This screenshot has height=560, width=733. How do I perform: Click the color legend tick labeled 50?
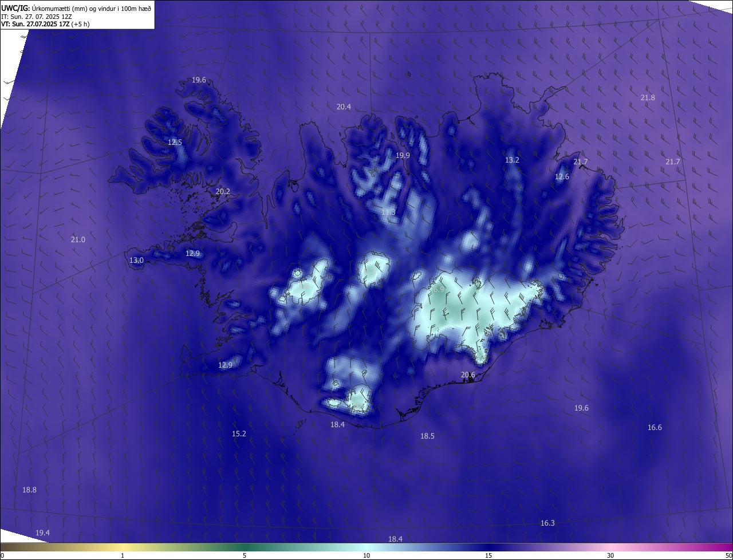(x=728, y=555)
